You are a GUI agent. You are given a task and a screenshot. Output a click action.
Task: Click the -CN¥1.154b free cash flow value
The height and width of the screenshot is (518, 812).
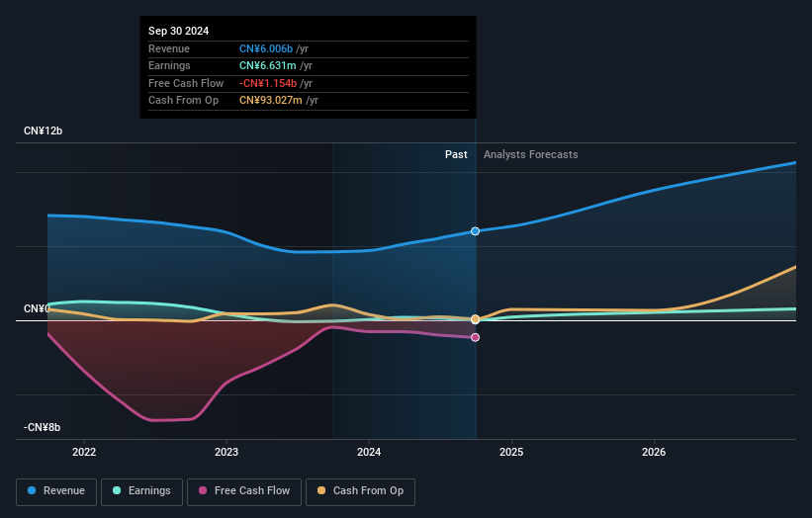coord(268,83)
